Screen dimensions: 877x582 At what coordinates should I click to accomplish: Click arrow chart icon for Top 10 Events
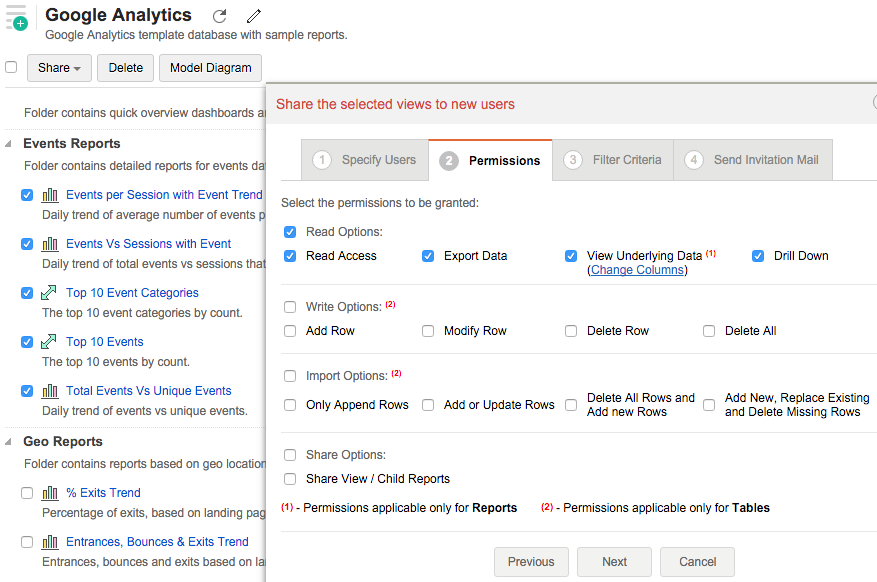(x=50, y=342)
